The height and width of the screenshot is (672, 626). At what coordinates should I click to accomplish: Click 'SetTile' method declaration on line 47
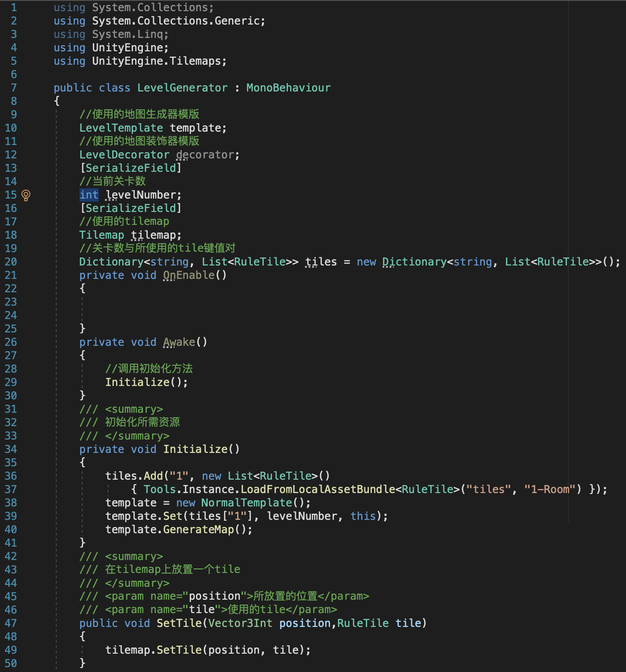[x=179, y=623]
